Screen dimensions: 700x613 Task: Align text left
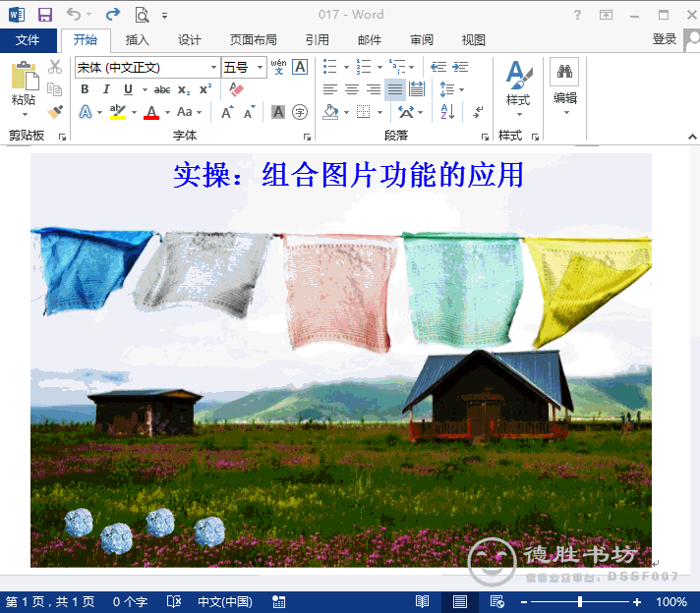pos(330,89)
